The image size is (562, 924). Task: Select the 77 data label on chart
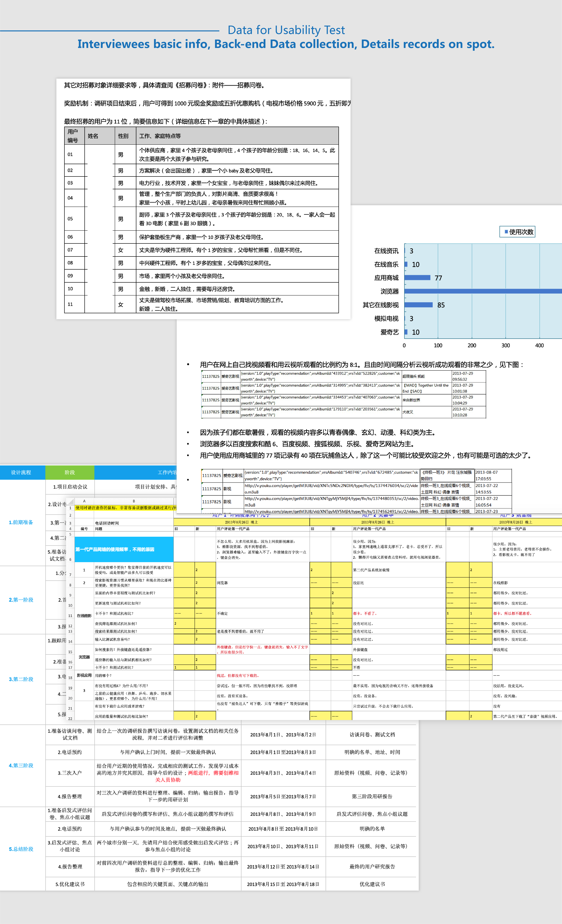[438, 278]
